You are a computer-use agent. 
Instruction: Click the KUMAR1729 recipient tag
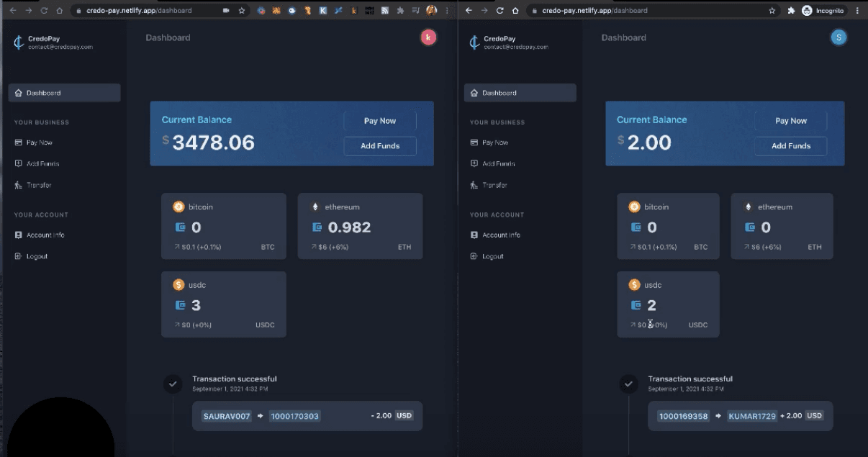[x=752, y=416]
